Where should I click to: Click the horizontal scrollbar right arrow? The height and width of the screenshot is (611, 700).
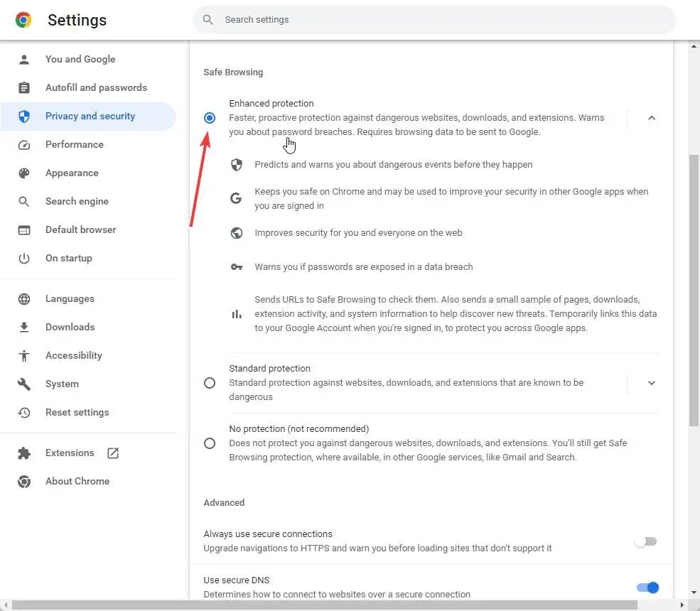(682, 605)
